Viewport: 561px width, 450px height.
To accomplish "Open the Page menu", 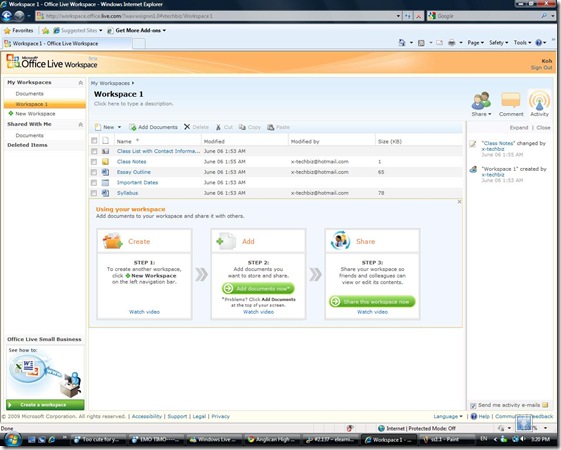I will [x=475, y=43].
